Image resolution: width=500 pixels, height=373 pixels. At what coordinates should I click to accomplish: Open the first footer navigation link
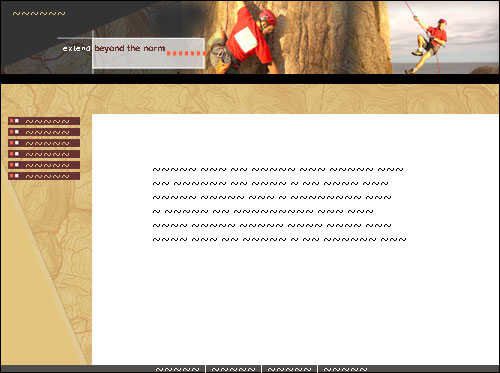point(178,369)
